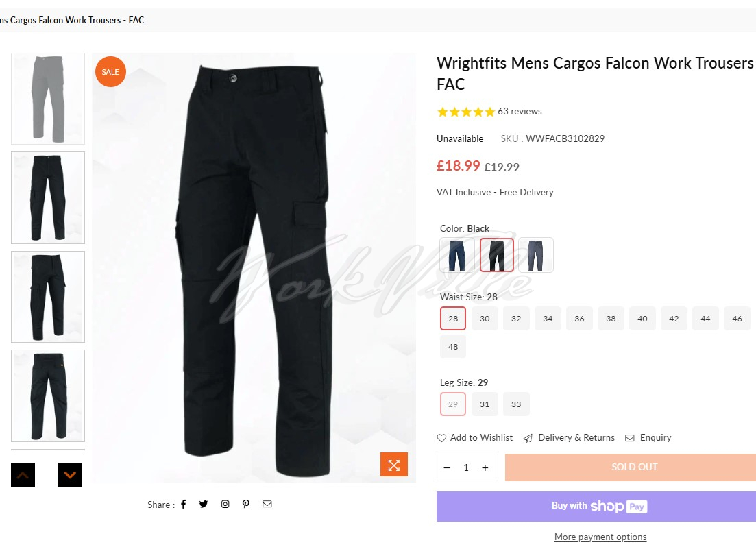Show next thumbnails with down arrow
This screenshot has width=756, height=547.
71,475
